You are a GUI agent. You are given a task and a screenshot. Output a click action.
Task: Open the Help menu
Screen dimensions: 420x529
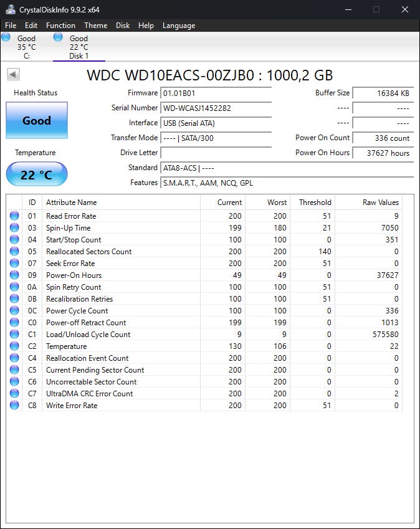pos(146,26)
